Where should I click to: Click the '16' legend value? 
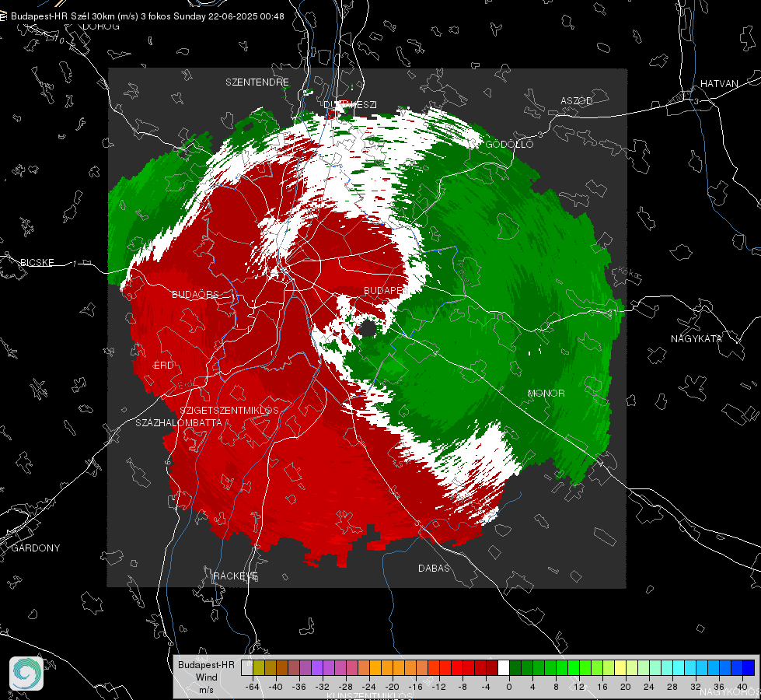tap(602, 687)
